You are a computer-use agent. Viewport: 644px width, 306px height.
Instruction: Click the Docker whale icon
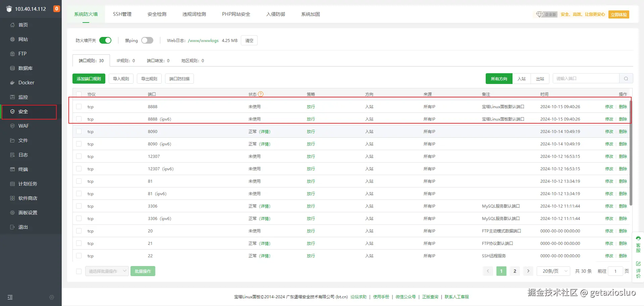12,83
